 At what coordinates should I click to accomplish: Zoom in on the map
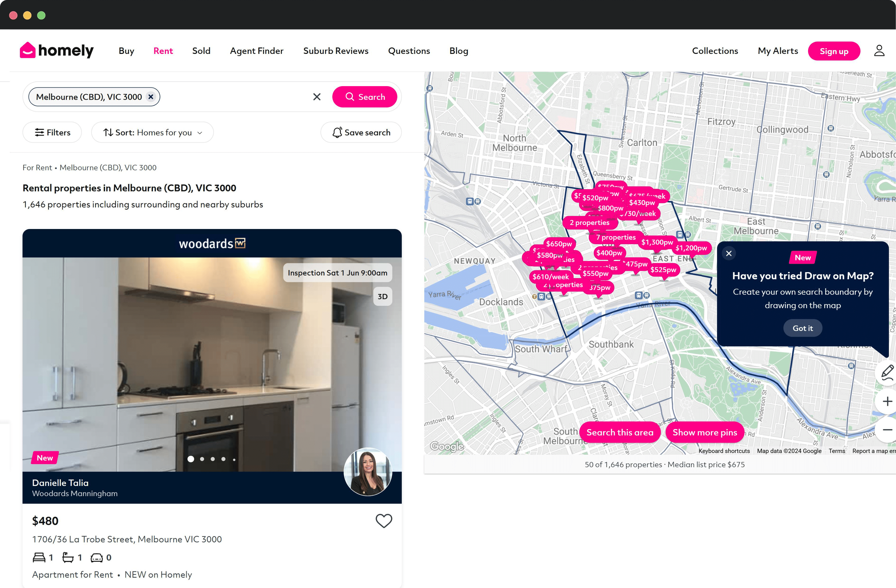coord(887,401)
